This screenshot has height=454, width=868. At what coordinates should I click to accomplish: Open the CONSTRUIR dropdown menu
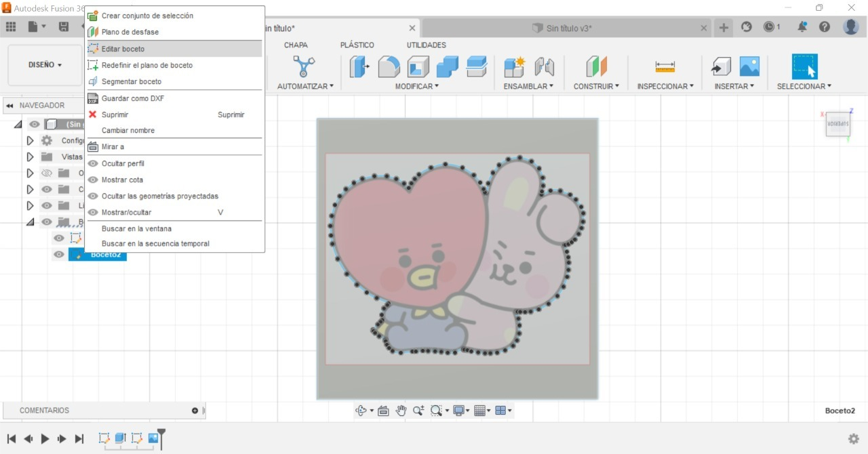(x=597, y=86)
